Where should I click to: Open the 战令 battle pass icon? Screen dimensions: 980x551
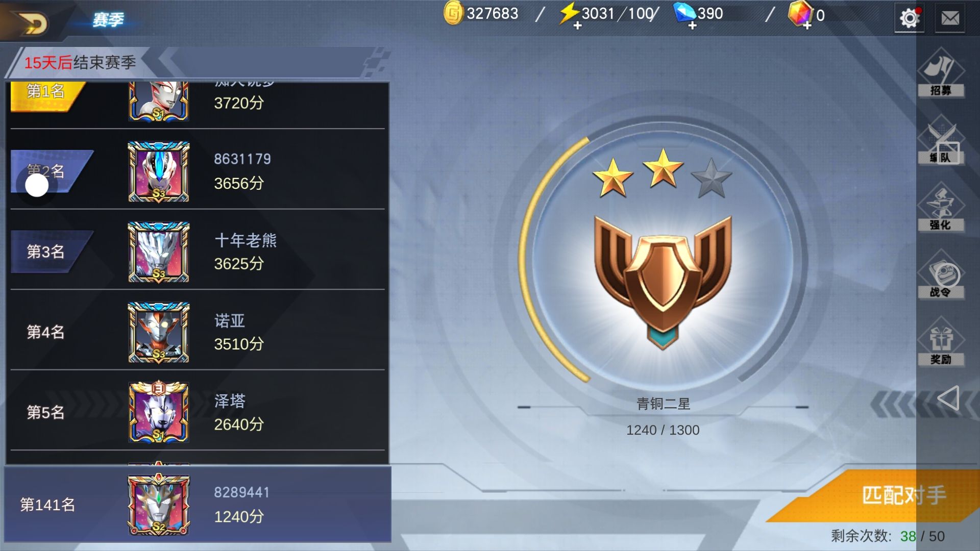(x=941, y=274)
